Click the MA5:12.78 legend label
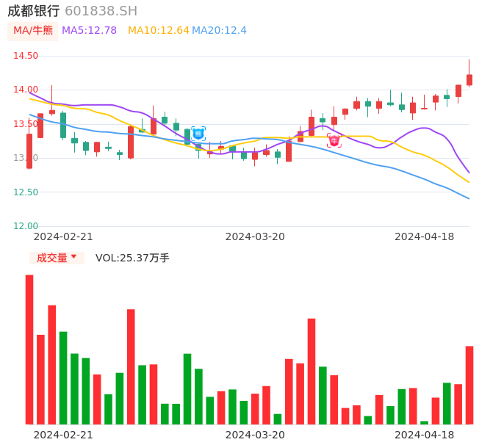 89,31
